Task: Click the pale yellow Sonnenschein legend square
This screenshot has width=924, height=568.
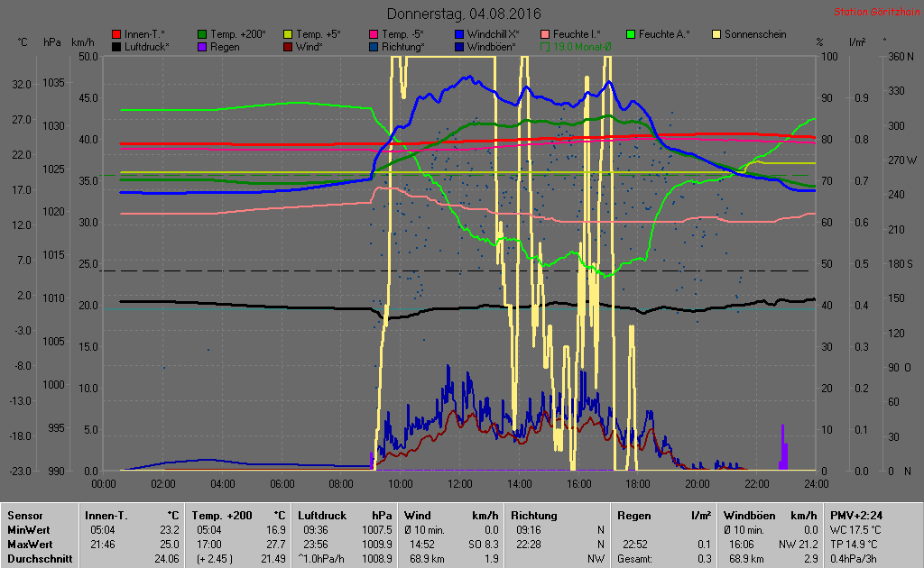Action: click(718, 34)
